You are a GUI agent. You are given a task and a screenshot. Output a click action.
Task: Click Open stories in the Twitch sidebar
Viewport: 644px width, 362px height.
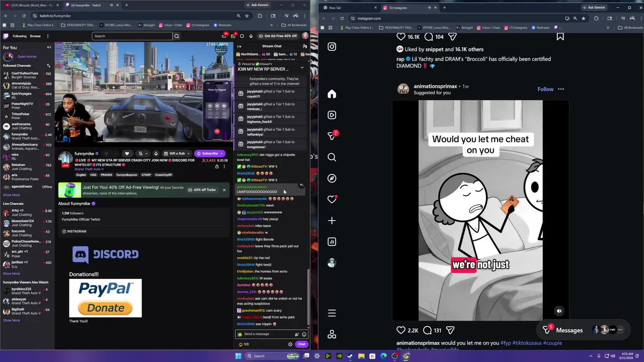[x=27, y=57]
